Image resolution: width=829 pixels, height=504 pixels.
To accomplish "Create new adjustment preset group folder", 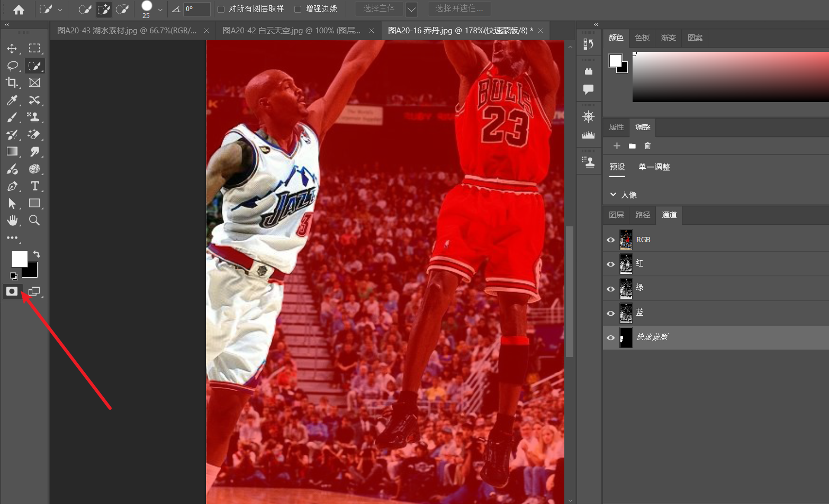I will click(x=632, y=146).
